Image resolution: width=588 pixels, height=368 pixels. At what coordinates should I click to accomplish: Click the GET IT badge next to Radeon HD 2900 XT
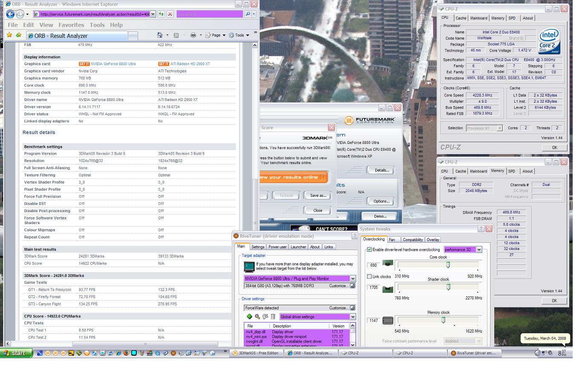(x=164, y=64)
